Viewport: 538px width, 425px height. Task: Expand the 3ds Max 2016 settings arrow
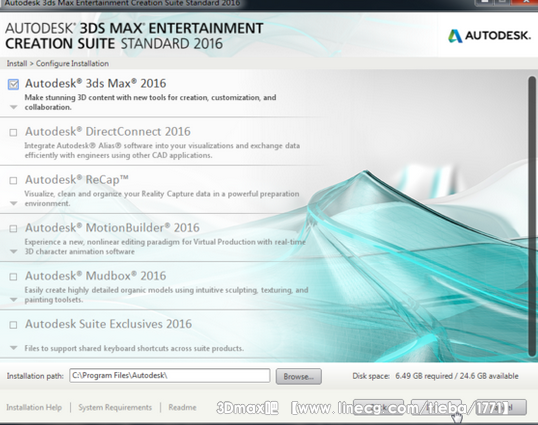pos(14,107)
